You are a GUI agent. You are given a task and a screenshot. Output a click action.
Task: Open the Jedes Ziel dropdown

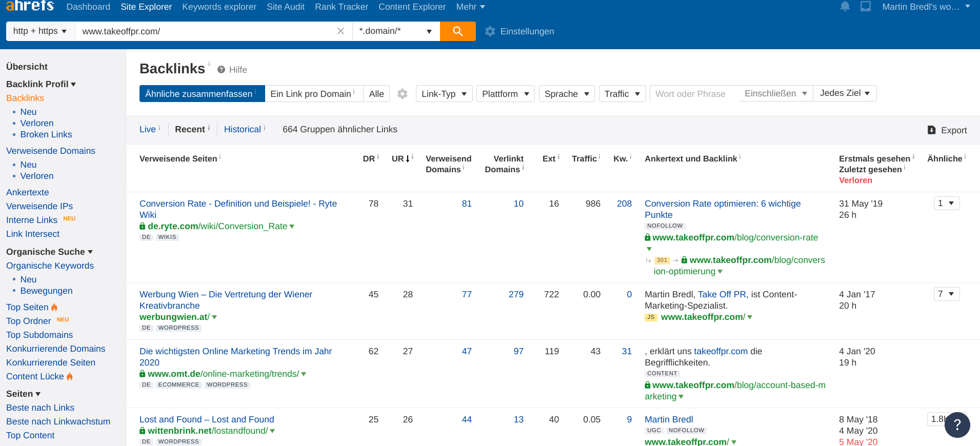point(845,93)
